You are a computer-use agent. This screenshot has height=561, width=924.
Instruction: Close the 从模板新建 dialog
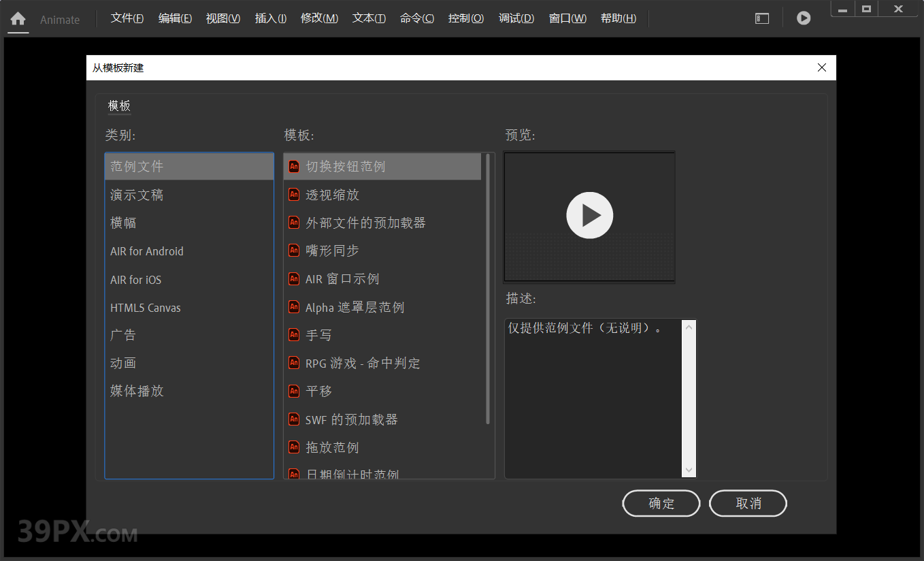click(822, 67)
